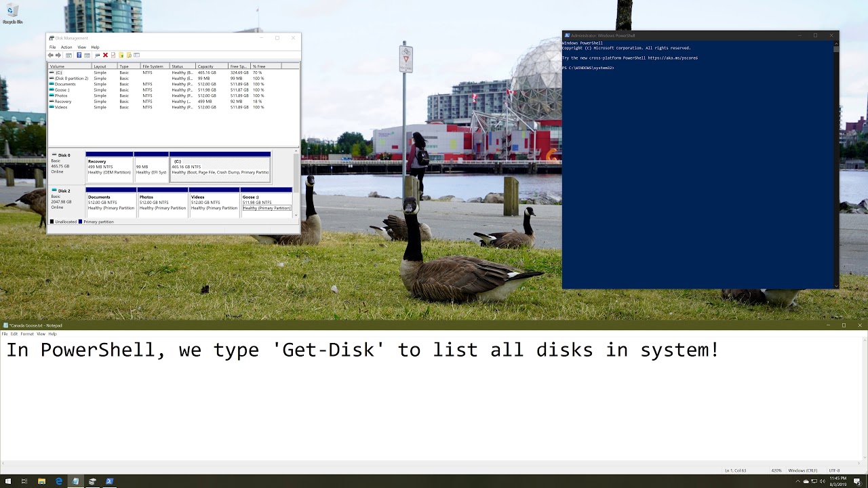Image resolution: width=868 pixels, height=488 pixels.
Task: Click the volume speaker tray icon
Action: pos(821,481)
